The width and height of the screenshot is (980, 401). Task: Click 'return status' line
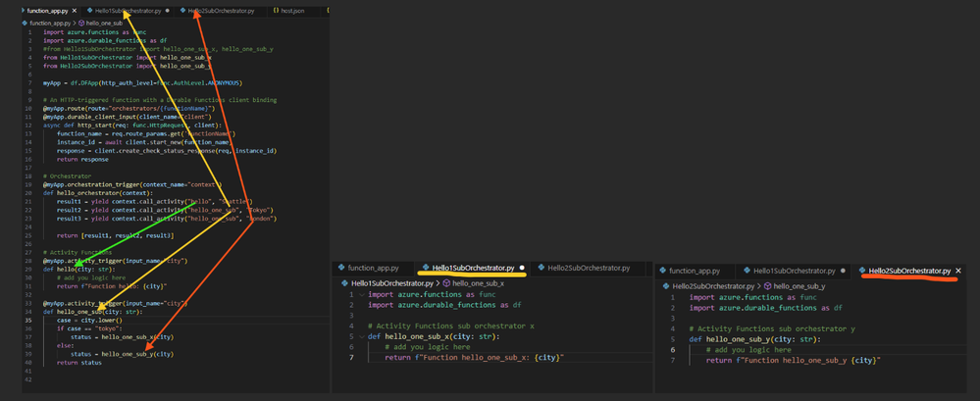78,363
